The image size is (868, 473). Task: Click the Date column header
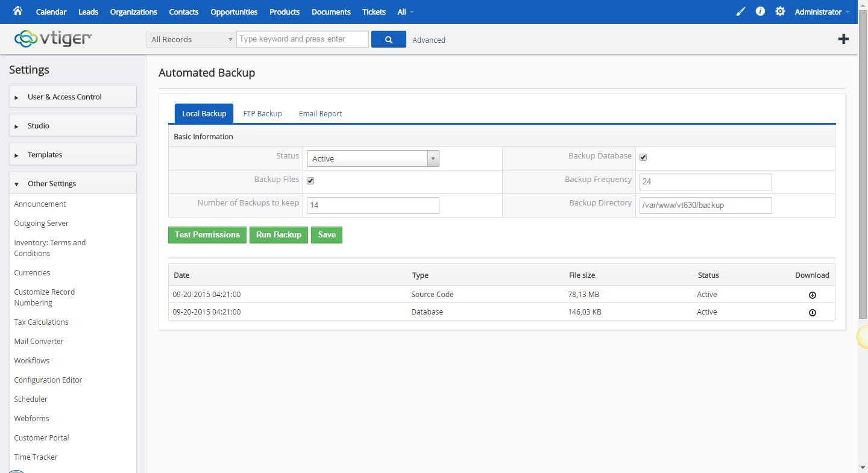[x=181, y=275]
